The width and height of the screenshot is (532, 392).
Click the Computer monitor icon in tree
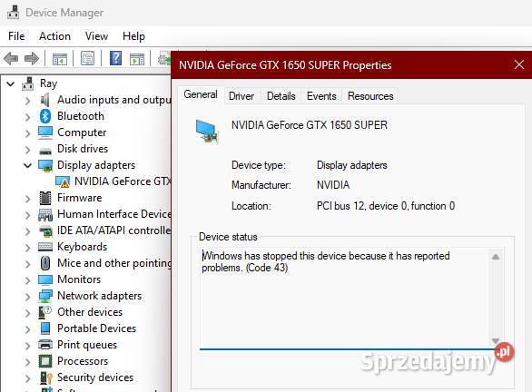pos(45,132)
